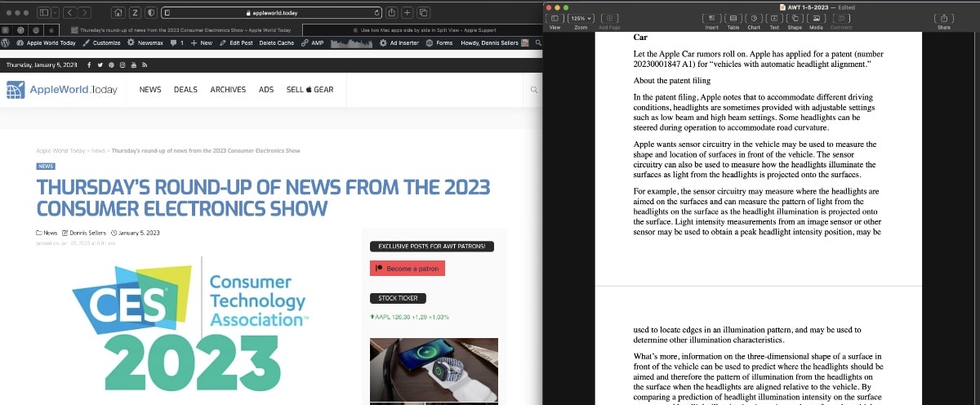
Task: Click the Become a patron button
Action: (x=408, y=269)
